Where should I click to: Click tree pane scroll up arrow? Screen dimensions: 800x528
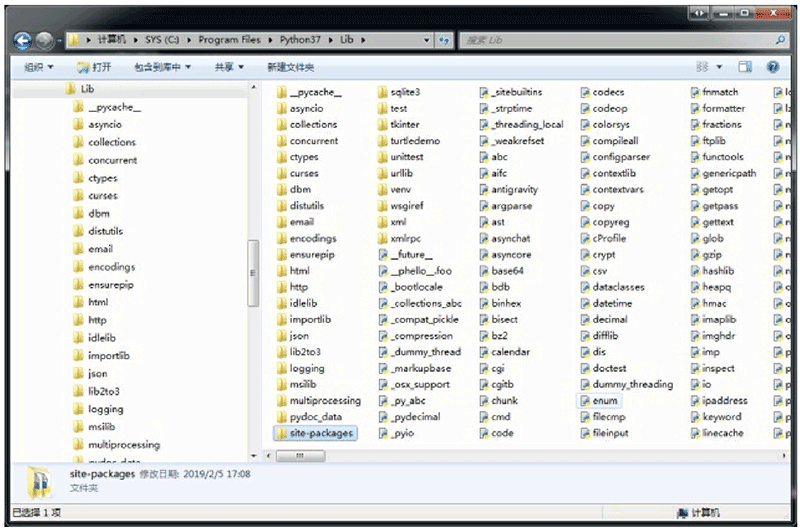(254, 88)
